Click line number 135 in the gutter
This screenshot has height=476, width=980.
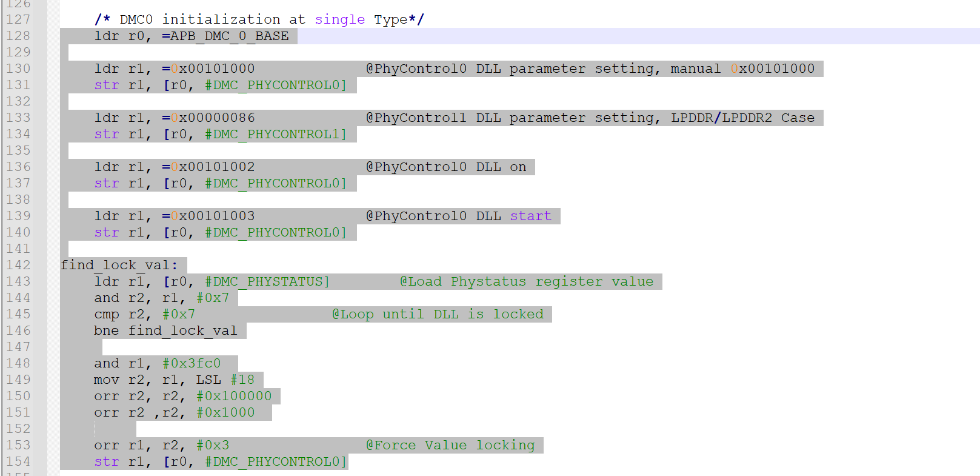pos(18,150)
